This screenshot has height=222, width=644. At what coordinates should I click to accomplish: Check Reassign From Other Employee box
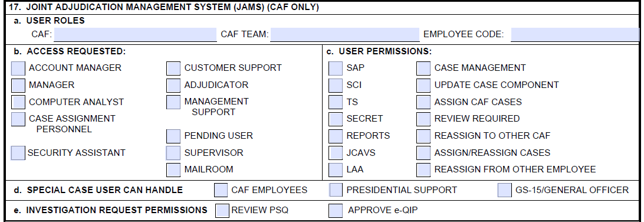point(423,169)
